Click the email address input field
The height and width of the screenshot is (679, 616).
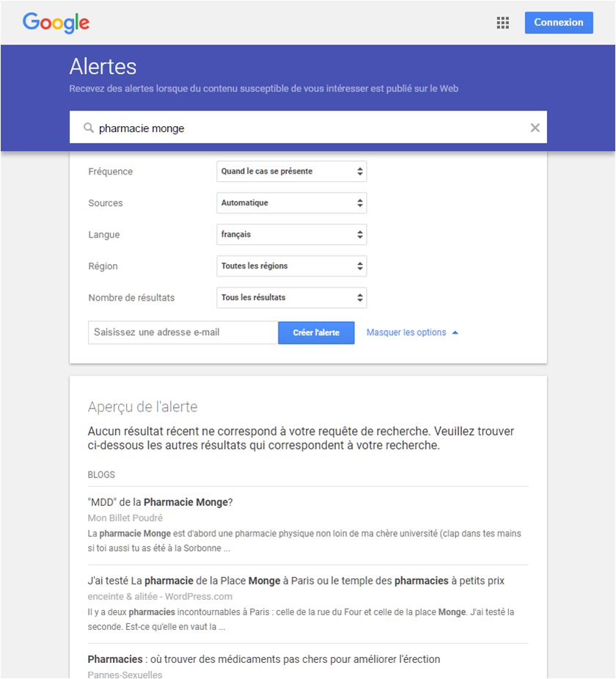[183, 333]
